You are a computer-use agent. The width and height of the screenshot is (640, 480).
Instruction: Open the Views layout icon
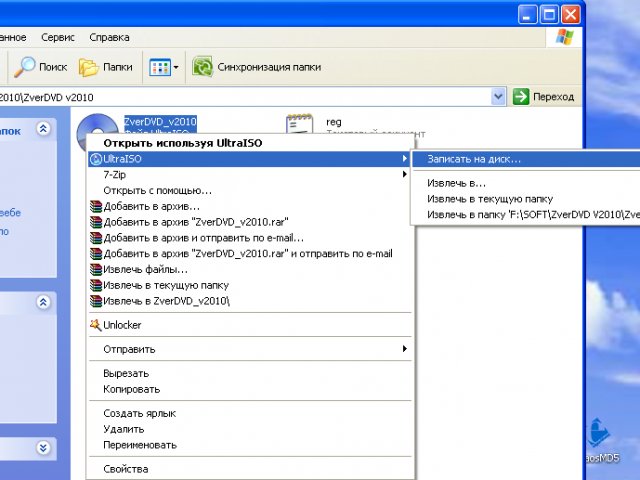click(x=160, y=67)
